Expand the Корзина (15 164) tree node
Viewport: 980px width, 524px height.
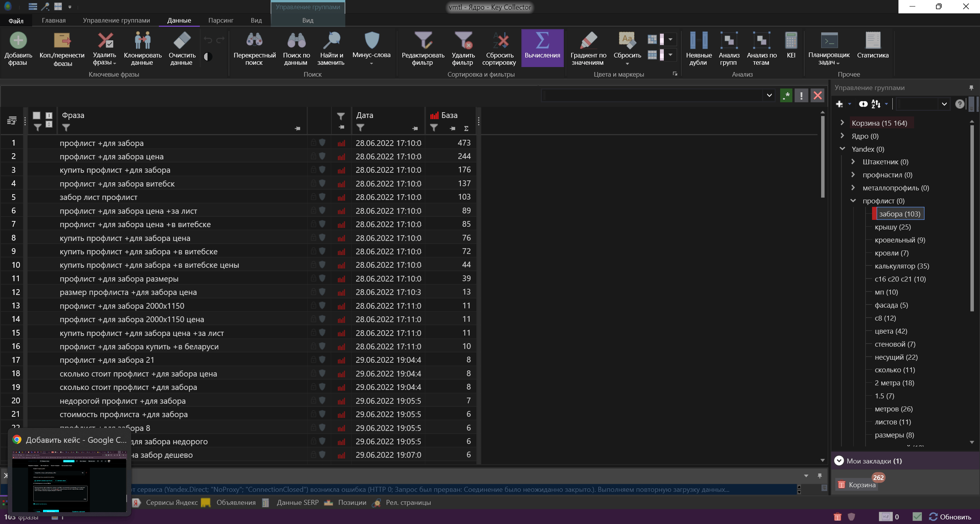coord(842,123)
